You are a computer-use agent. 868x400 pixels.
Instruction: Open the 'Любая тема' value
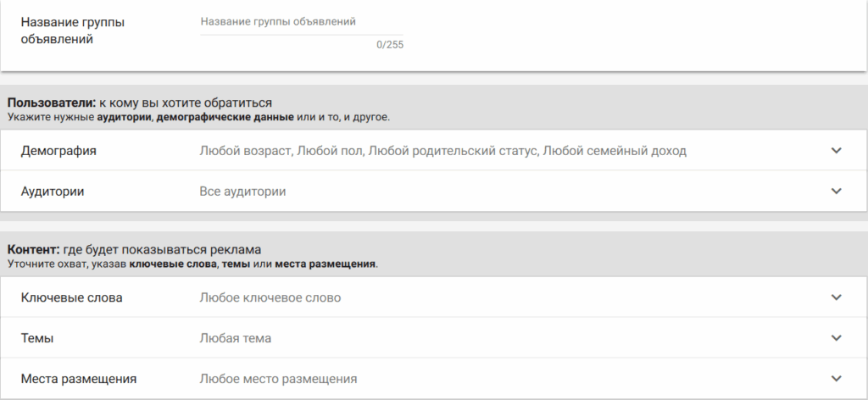pos(236,338)
